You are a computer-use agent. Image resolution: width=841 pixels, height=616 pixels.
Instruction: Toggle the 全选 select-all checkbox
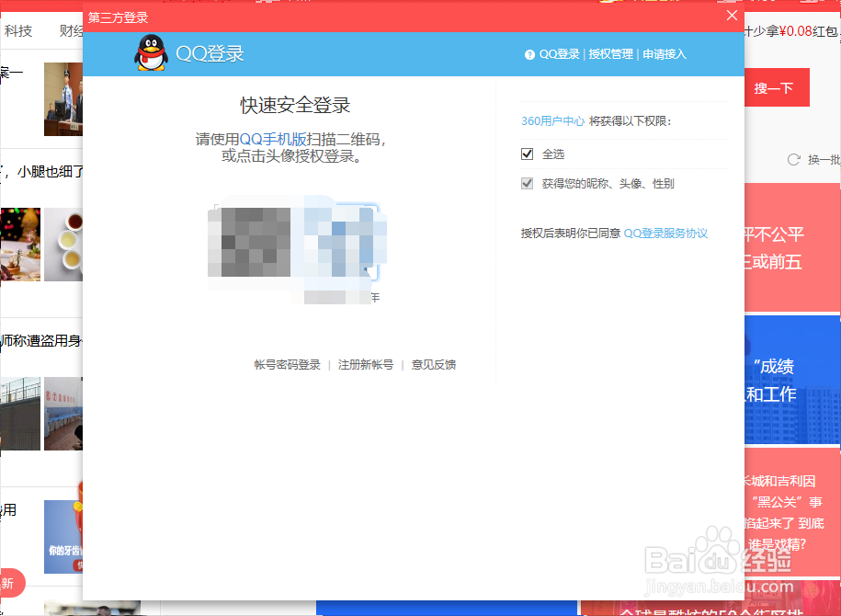click(527, 154)
